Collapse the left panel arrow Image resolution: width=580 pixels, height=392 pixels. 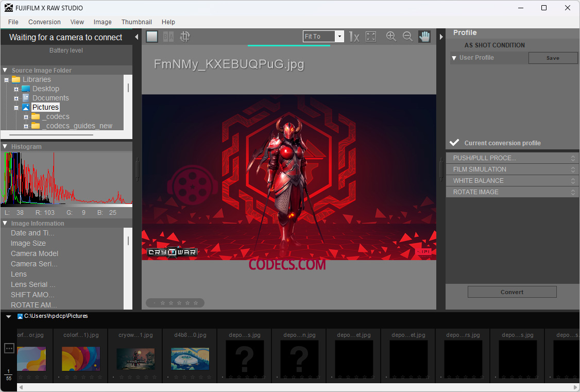click(137, 37)
